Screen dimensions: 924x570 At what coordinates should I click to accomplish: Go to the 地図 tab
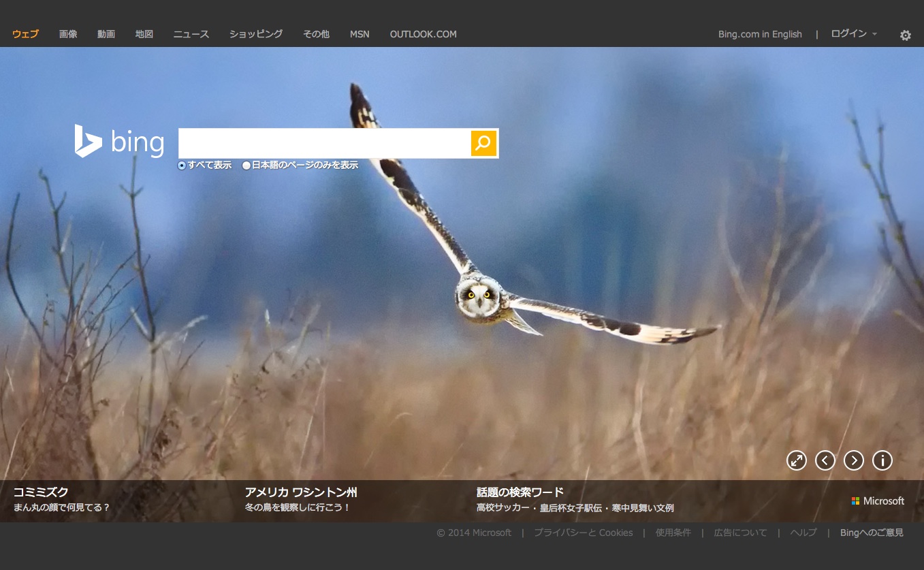coord(144,34)
